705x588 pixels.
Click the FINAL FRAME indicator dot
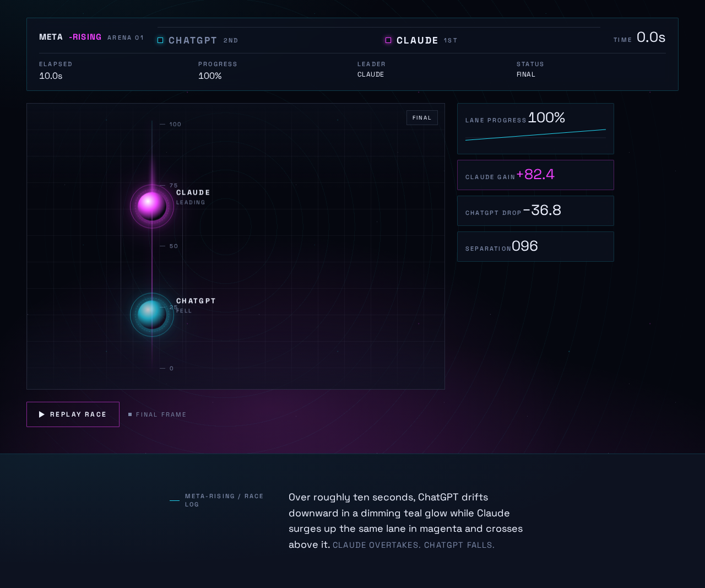click(130, 414)
